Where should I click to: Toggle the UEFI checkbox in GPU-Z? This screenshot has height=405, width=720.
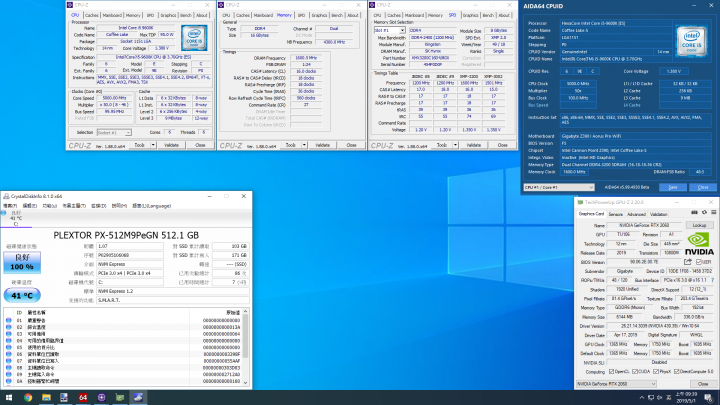tap(698, 262)
